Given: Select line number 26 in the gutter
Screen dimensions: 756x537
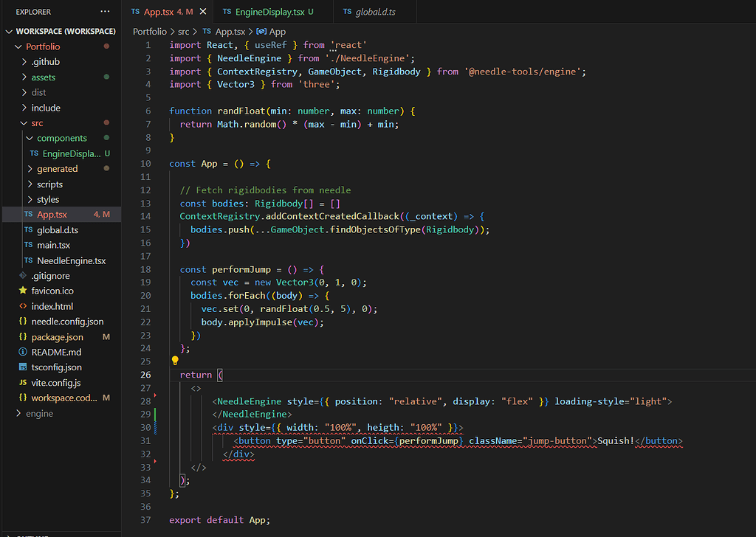Looking at the screenshot, I should point(146,374).
